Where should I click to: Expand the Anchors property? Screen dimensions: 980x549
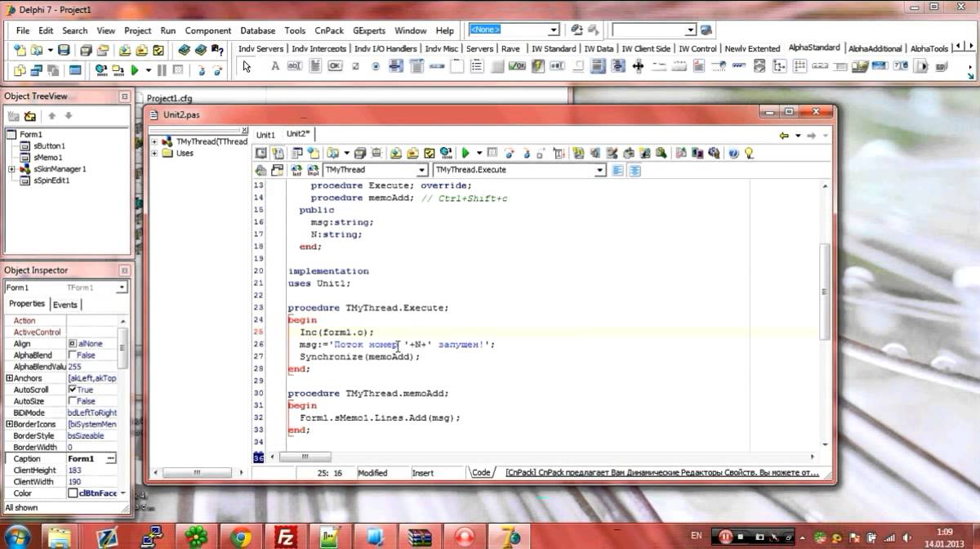point(9,378)
